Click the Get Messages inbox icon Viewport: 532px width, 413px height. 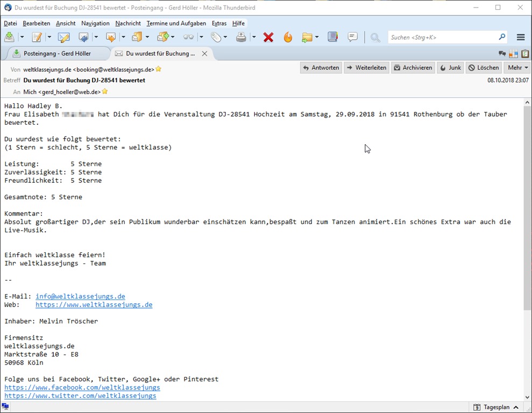pyautogui.click(x=9, y=37)
